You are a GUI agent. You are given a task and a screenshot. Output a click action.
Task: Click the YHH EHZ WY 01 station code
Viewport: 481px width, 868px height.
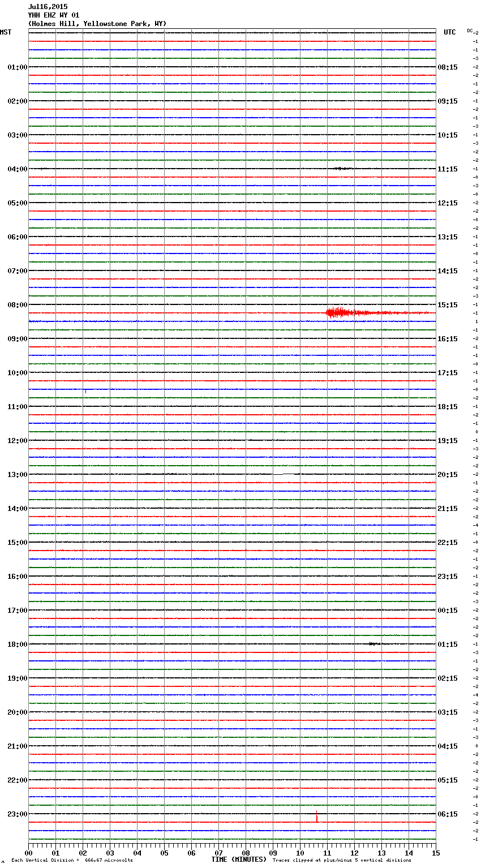pos(54,15)
